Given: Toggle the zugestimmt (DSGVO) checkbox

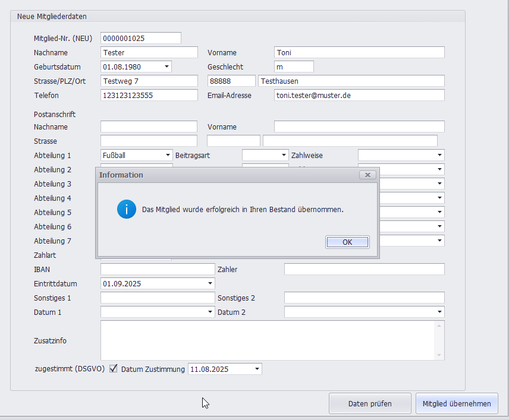Looking at the screenshot, I should click(x=114, y=369).
